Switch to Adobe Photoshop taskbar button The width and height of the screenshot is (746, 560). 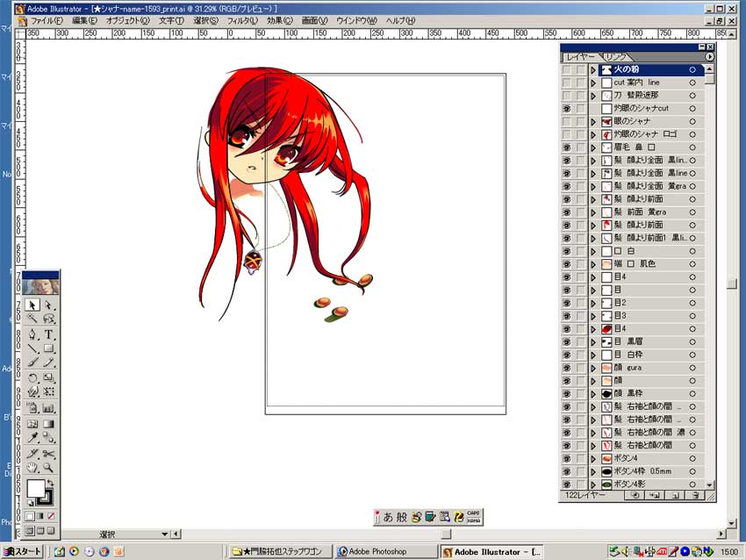(385, 551)
